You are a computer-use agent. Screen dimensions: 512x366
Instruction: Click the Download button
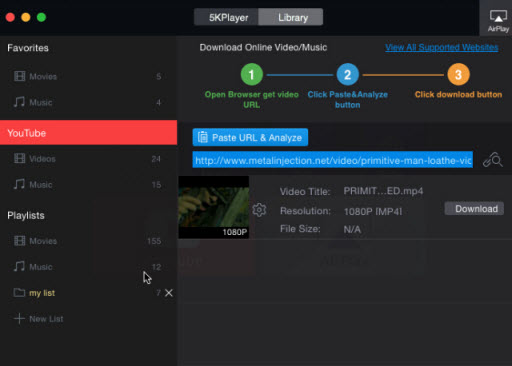click(474, 209)
